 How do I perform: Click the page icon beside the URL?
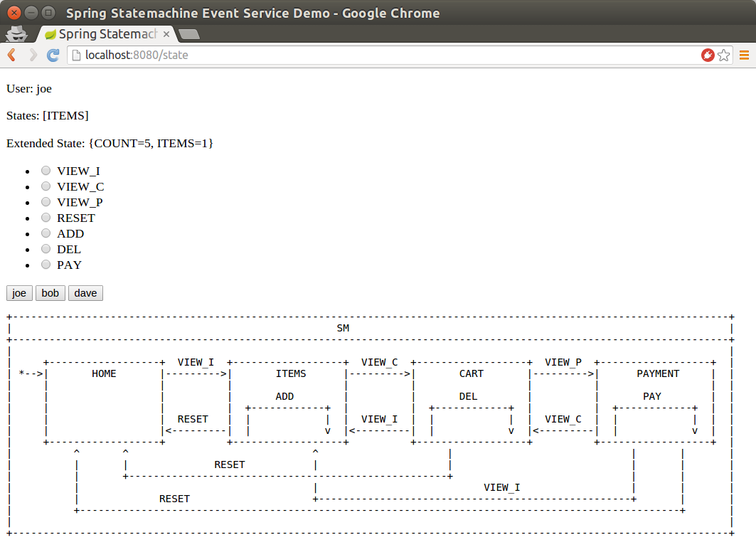tap(76, 55)
